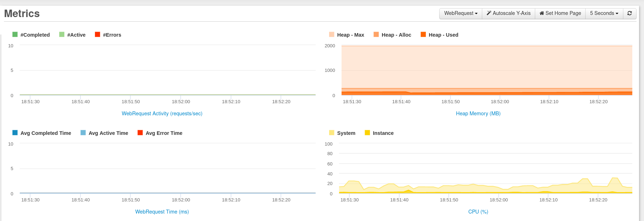This screenshot has height=221, width=644.
Task: Toggle Heap - Alloc legend swatch
Action: click(376, 35)
